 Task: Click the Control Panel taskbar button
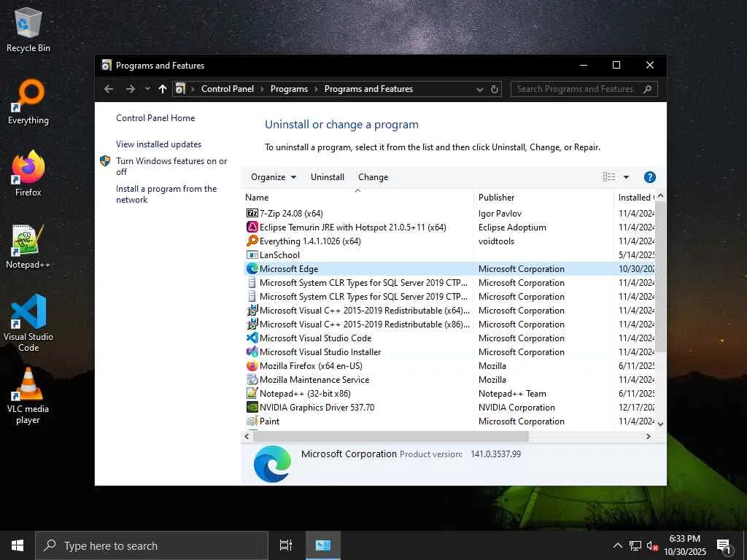[323, 545]
